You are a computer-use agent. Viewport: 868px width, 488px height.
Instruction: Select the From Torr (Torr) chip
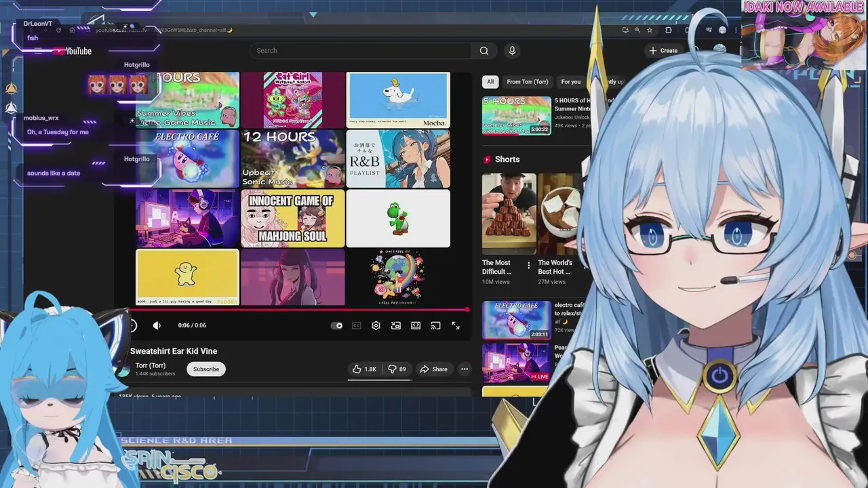pyautogui.click(x=528, y=81)
